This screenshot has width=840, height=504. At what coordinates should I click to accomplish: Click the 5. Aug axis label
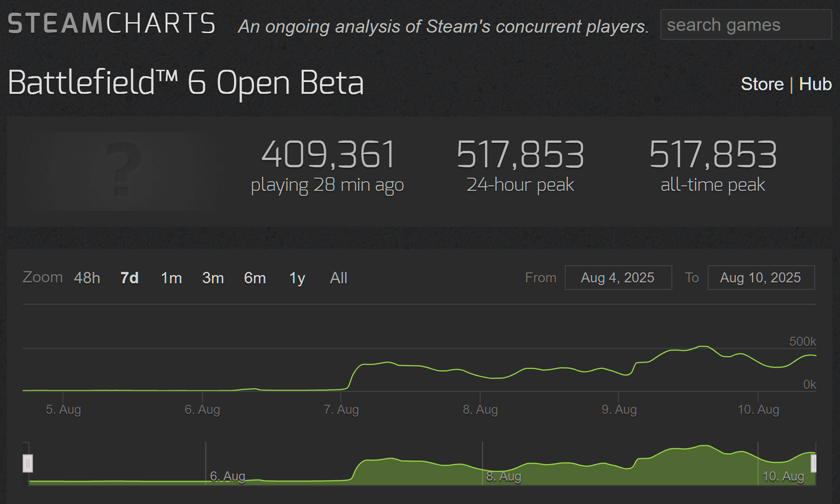[63, 410]
